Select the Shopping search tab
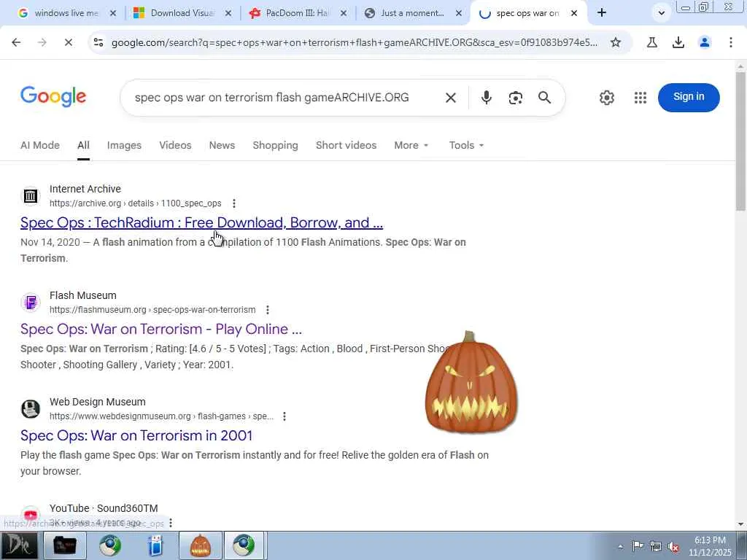The width and height of the screenshot is (747, 560). tap(275, 145)
